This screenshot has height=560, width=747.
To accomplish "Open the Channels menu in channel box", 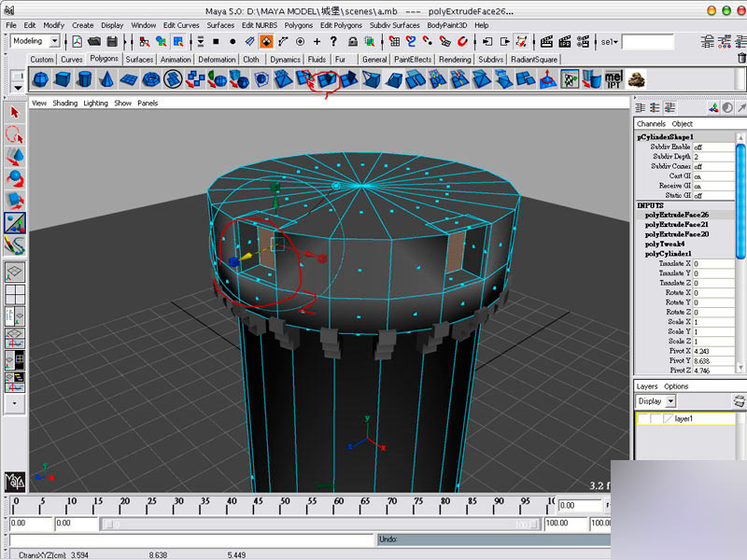I will pyautogui.click(x=651, y=124).
